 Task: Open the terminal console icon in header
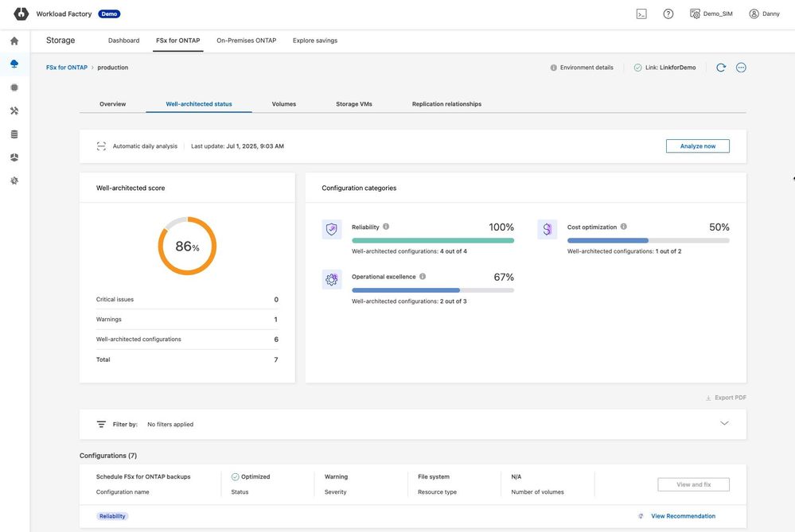pos(641,14)
